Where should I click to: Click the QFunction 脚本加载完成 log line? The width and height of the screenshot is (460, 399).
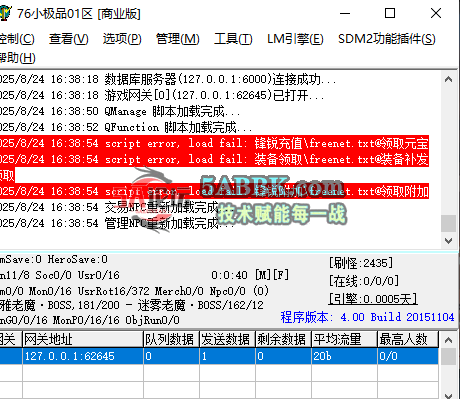[126, 127]
